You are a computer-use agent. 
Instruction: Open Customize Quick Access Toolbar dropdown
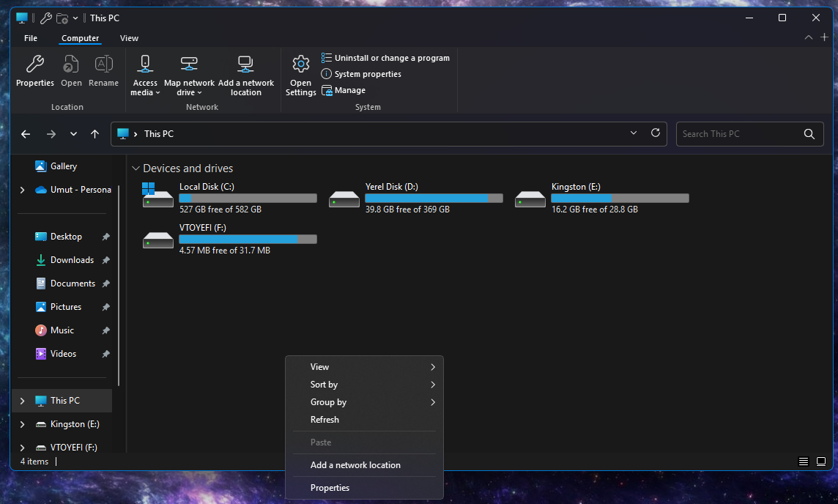tap(75, 18)
